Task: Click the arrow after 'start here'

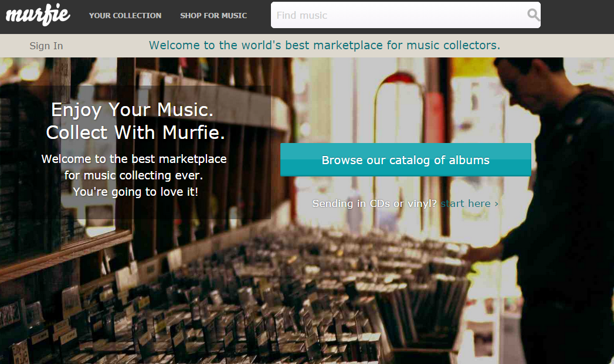Action: pos(497,203)
